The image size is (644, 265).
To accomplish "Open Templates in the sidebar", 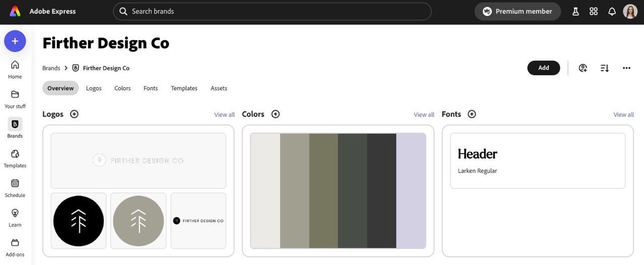I will point(15,154).
